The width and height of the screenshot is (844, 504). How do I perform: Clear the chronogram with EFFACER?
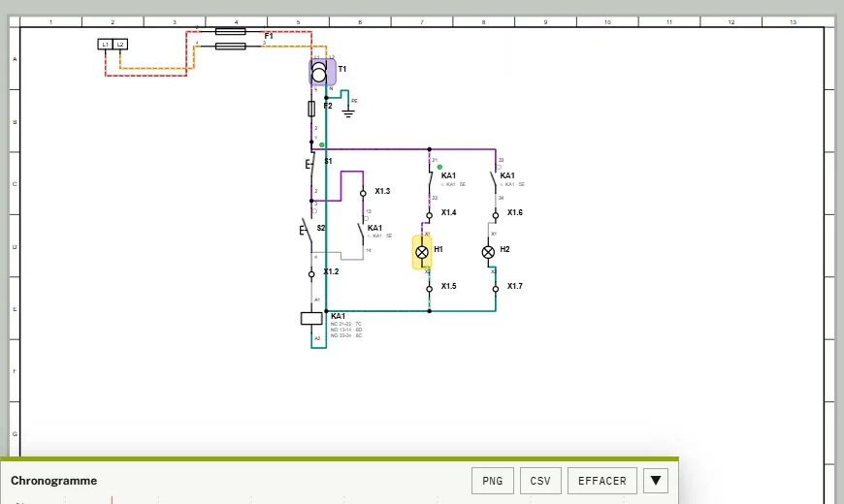tap(602, 481)
